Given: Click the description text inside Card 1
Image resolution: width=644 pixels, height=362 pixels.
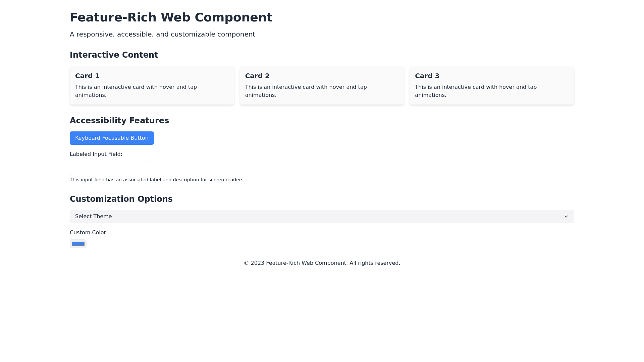Looking at the screenshot, I should [x=136, y=91].
